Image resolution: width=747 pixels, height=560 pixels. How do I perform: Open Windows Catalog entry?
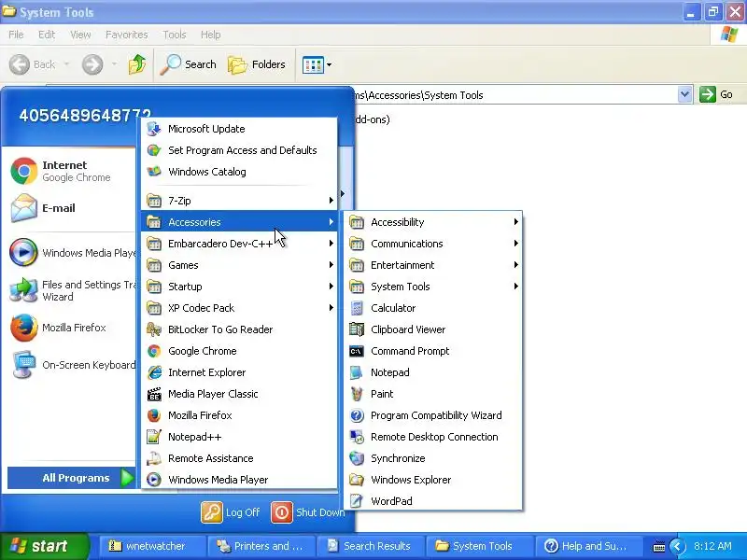pyautogui.click(x=239, y=172)
